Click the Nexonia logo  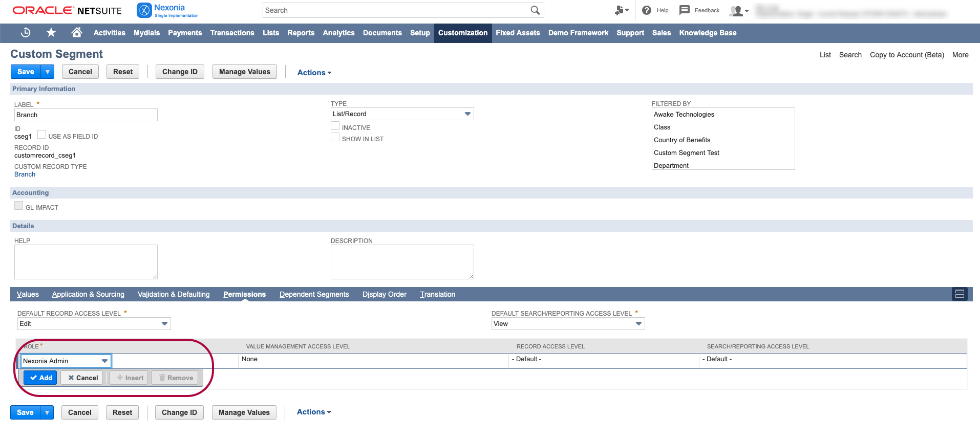tap(167, 10)
